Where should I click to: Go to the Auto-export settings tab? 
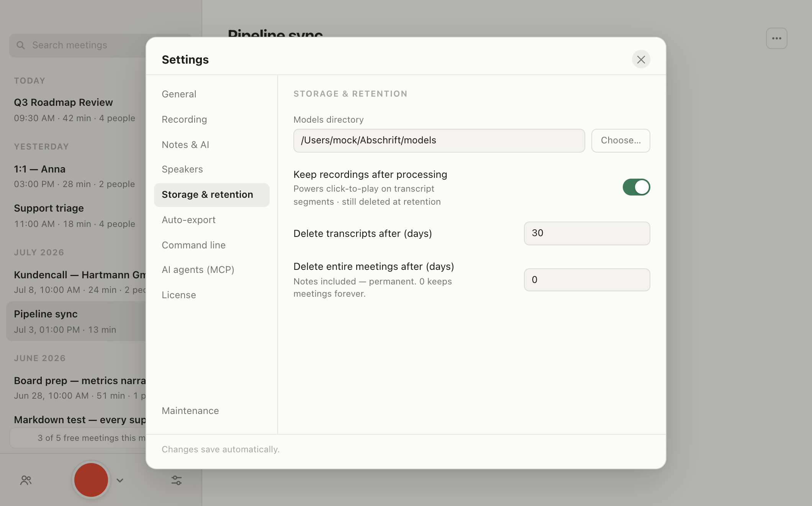(x=212, y=220)
